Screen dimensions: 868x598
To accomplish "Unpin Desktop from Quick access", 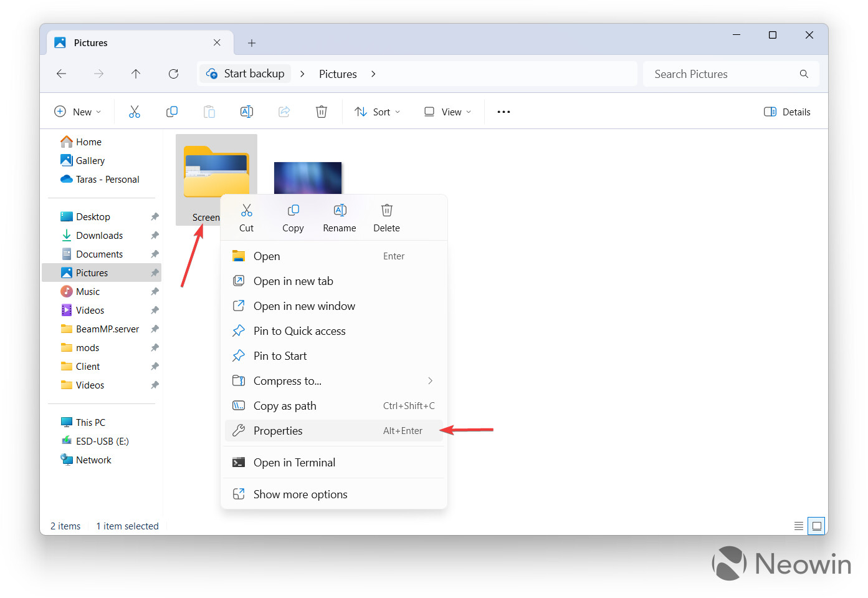I will pyautogui.click(x=155, y=216).
